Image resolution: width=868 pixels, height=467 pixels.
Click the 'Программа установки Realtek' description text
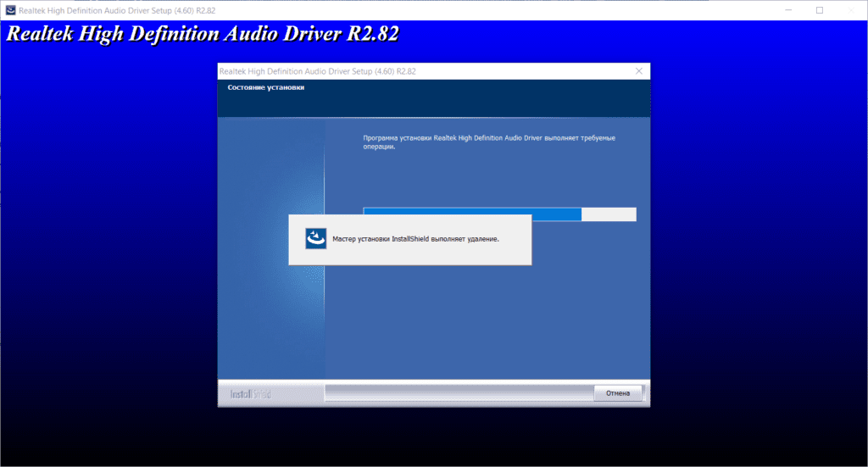489,142
